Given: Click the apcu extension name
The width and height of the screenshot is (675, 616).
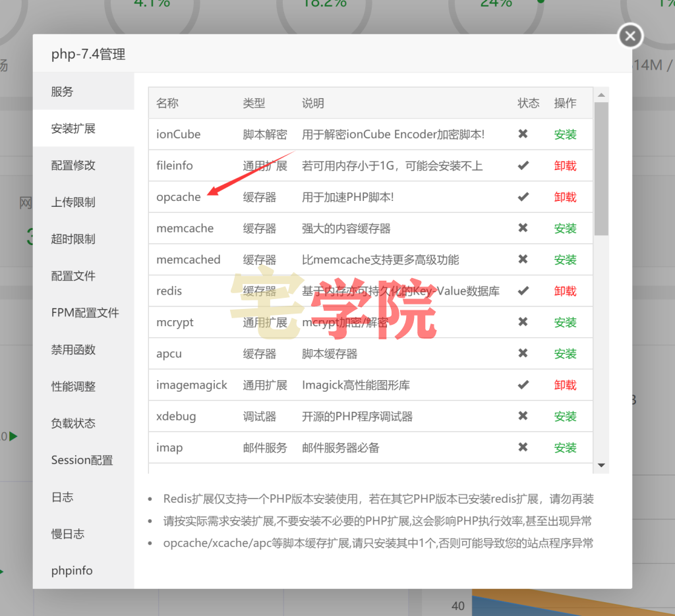Looking at the screenshot, I should (169, 354).
